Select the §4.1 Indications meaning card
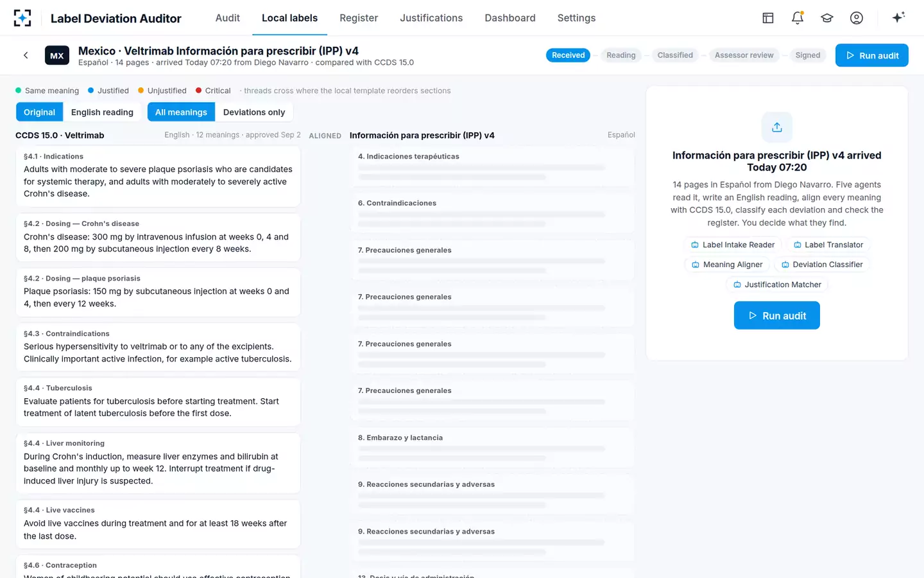Image resolution: width=924 pixels, height=578 pixels. (x=158, y=177)
